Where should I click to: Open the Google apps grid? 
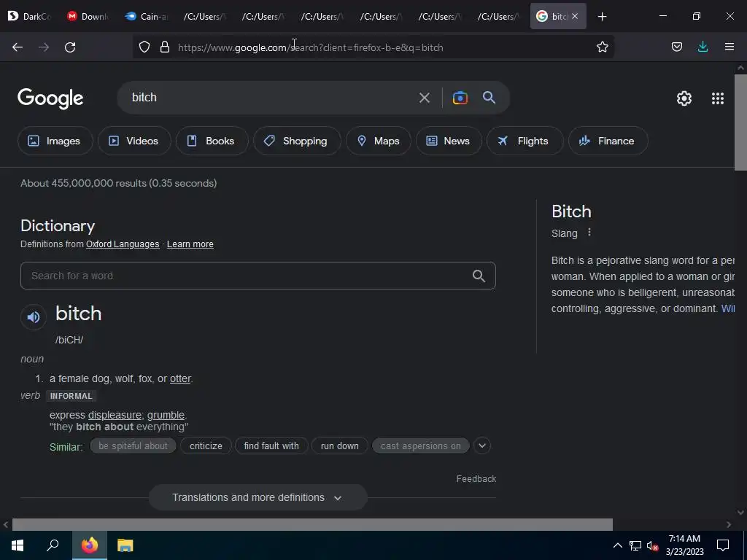[718, 98]
